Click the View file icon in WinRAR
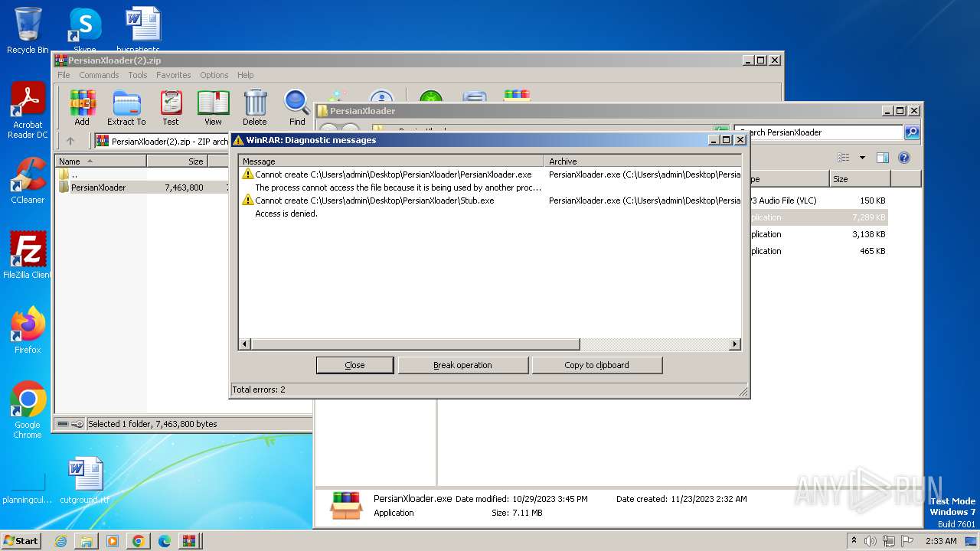 (213, 108)
